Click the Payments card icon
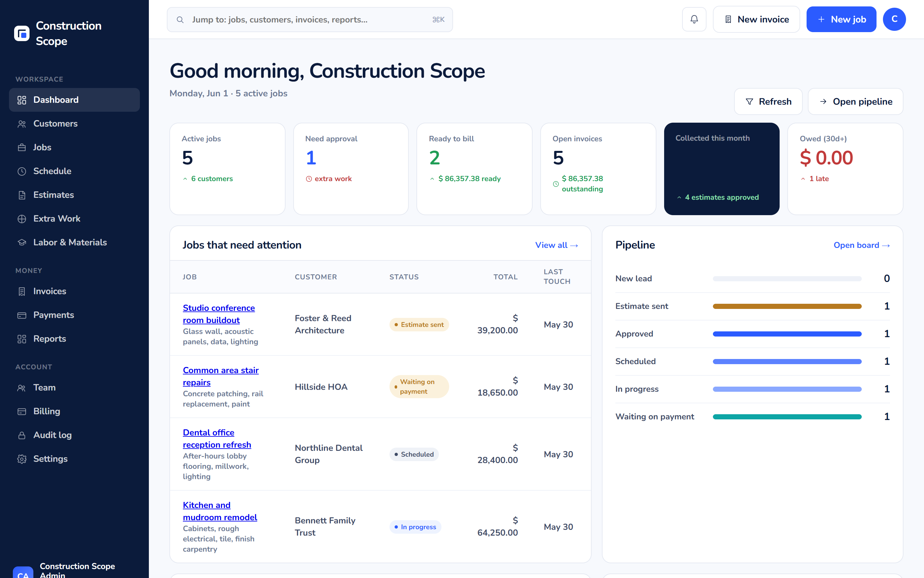Screen dimensions: 924x578 pos(22,315)
